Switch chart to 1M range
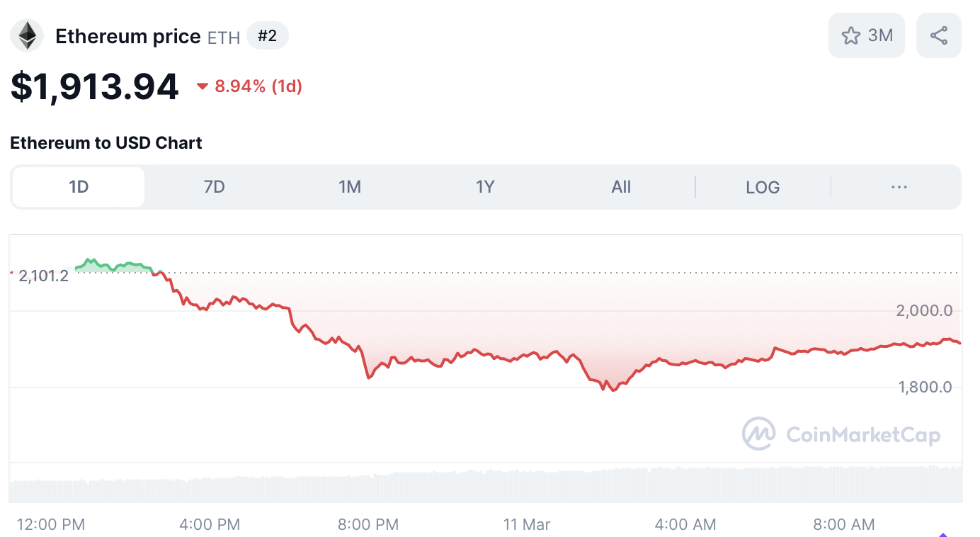980x537 pixels. [350, 187]
